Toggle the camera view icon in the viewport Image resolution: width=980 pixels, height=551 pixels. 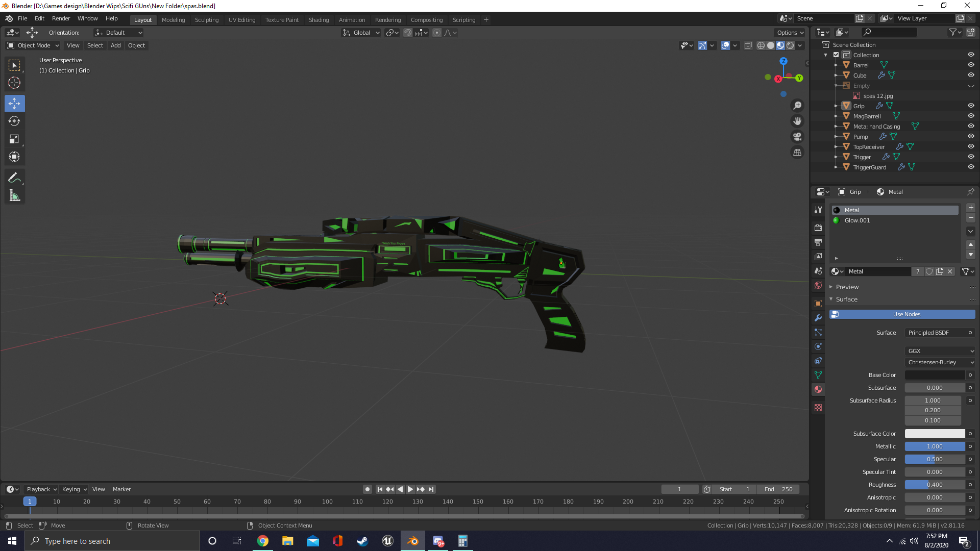797,136
